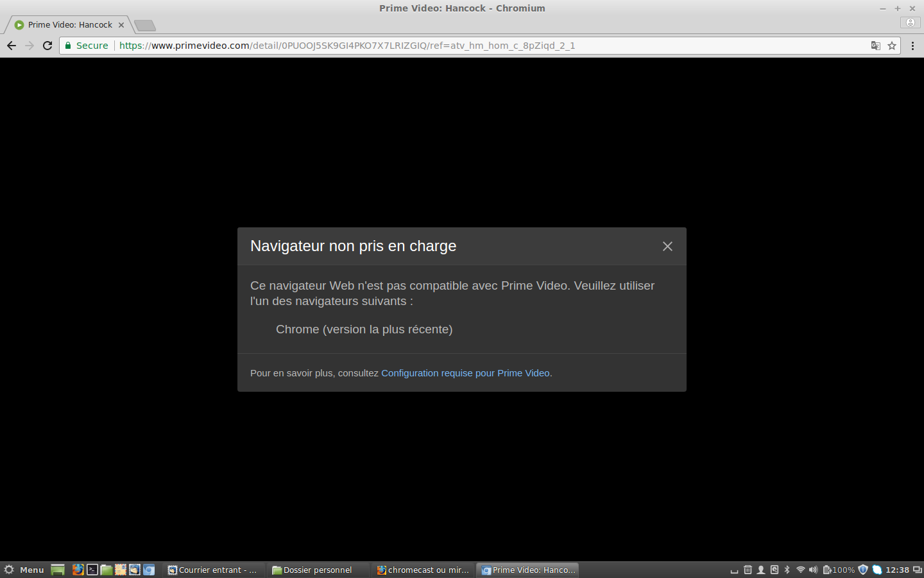Minimize the Chromium window
The image size is (924, 578).
pos(883,8)
